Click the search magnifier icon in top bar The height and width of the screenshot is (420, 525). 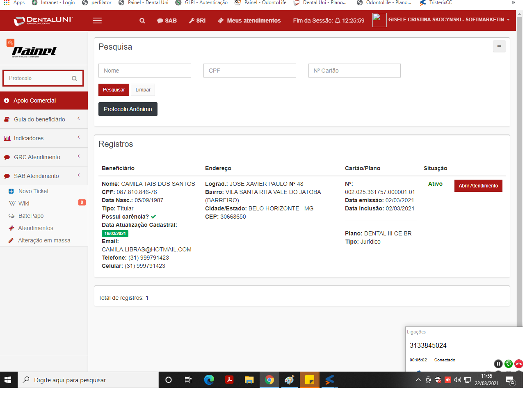coord(142,21)
